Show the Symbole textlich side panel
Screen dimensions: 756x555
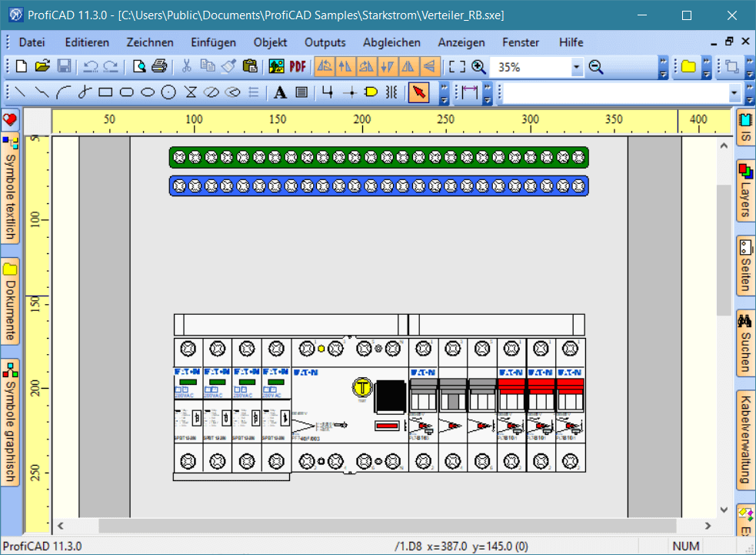tap(10, 189)
